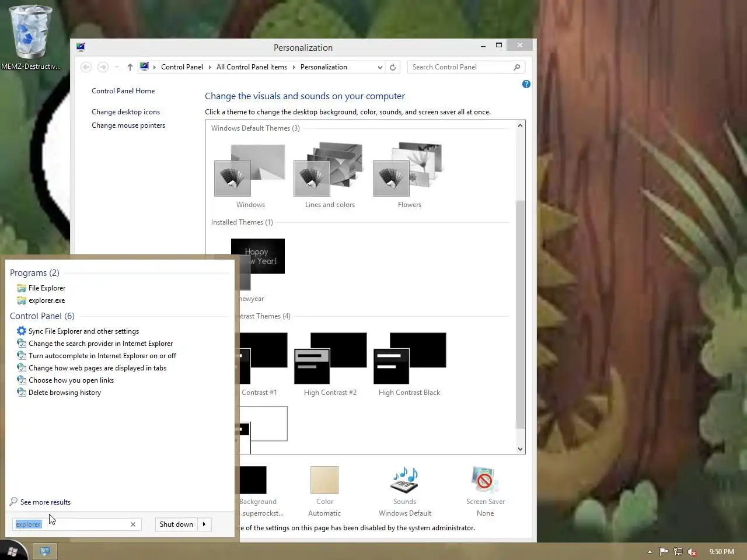The image size is (747, 560).
Task: Open Sync File Explorer and other settings
Action: tap(78, 331)
